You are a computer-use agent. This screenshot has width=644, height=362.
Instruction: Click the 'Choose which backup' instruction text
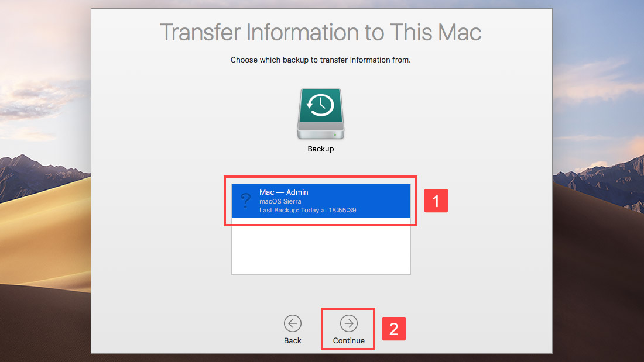pyautogui.click(x=320, y=60)
